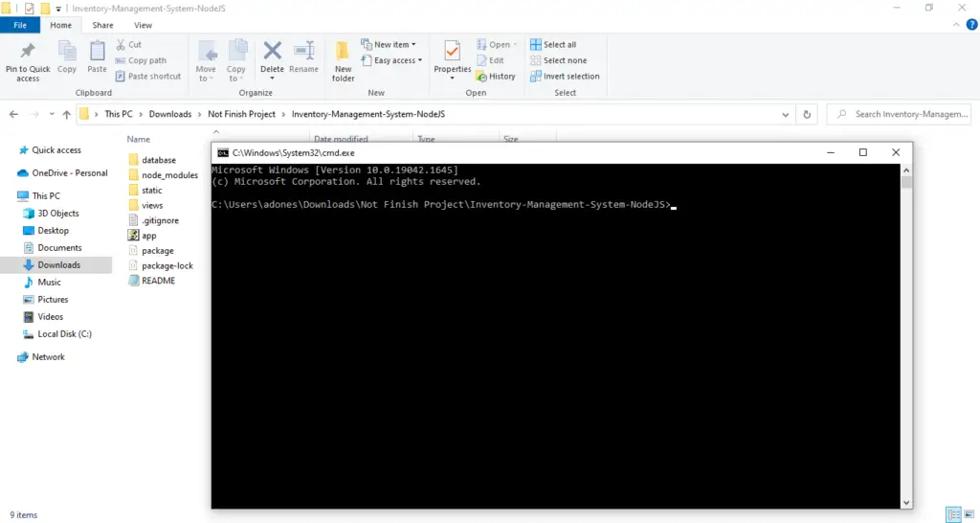Open the Recent locations dropdown arrow

(52, 115)
